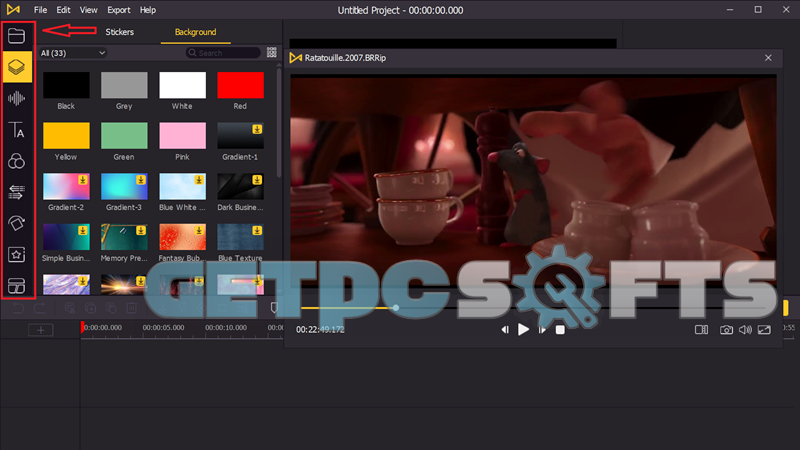The width and height of the screenshot is (800, 450).
Task: Choose the Blue White background thumbnail
Action: 182,186
